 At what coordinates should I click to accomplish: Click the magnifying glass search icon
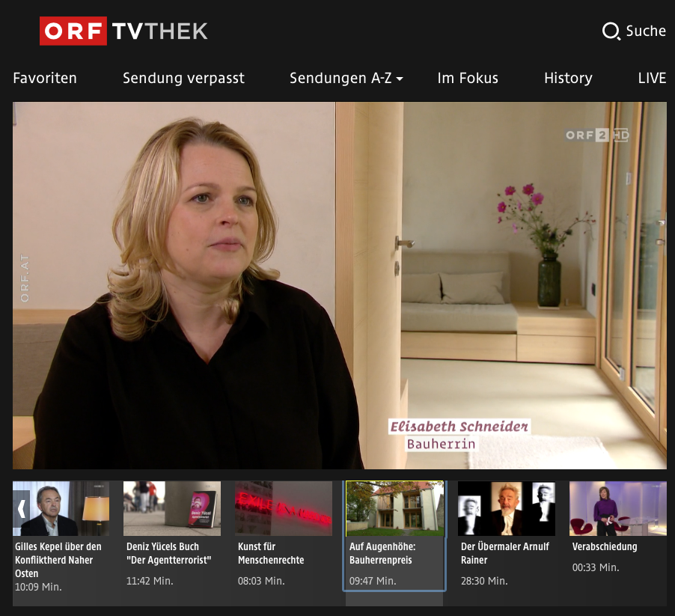(611, 31)
